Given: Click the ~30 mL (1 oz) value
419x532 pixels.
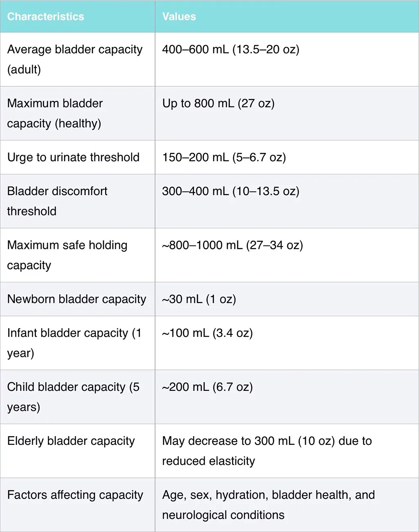Looking at the screenshot, I should 199,299.
